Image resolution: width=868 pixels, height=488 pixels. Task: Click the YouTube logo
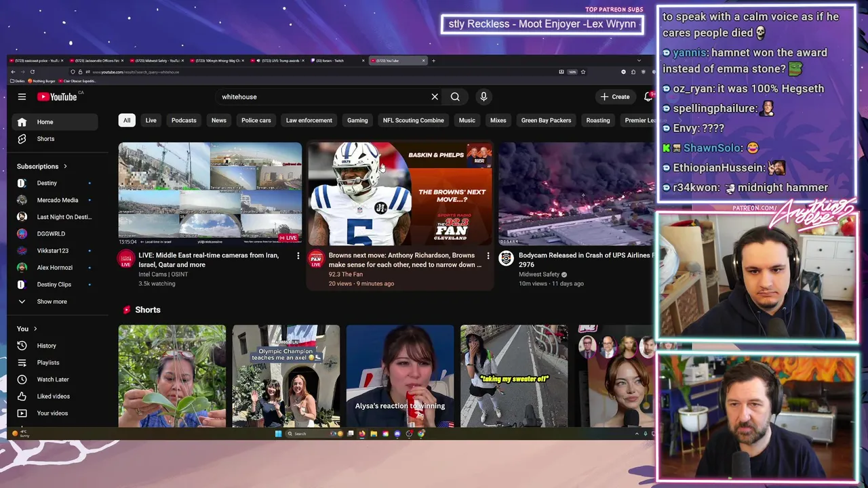(57, 97)
